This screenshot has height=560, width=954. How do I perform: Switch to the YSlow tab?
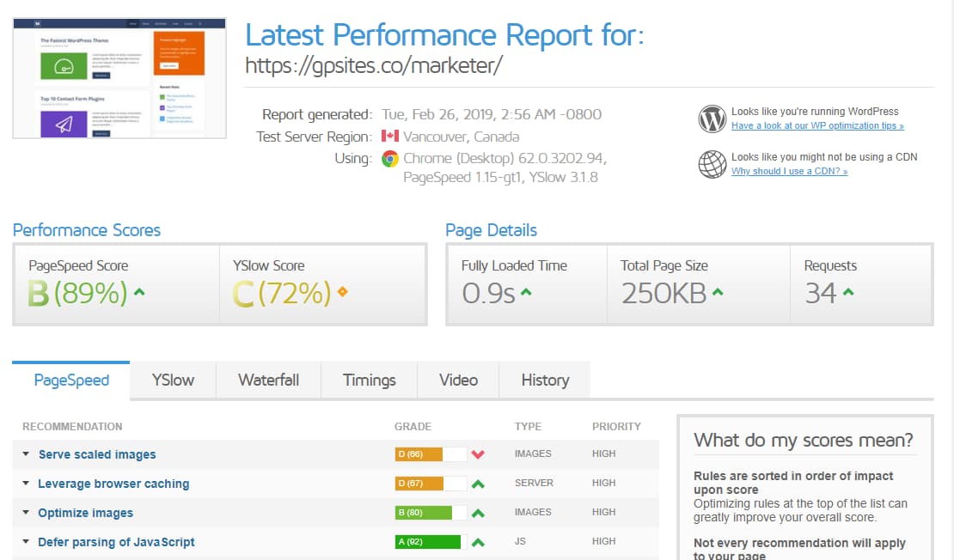tap(172, 380)
